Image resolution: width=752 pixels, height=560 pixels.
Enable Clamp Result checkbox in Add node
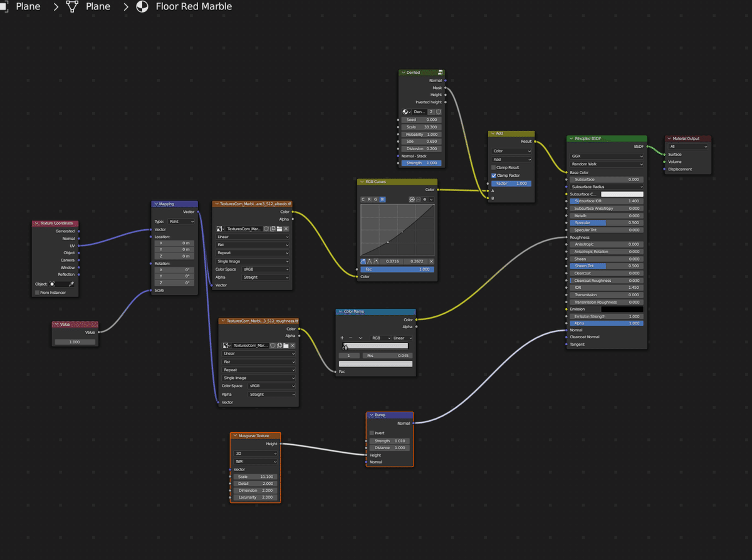point(494,167)
